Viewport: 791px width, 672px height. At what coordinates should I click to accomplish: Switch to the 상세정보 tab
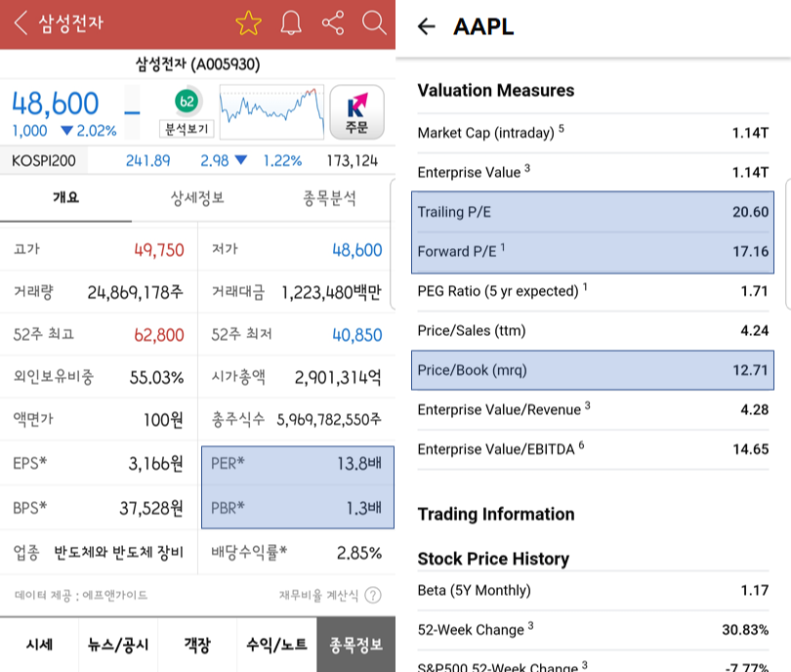(x=197, y=197)
